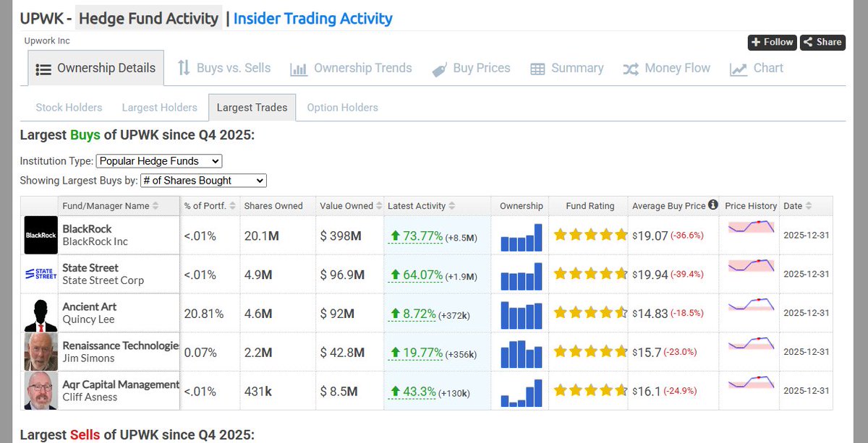
Task: Open the Ownership Details tab
Action: click(96, 68)
